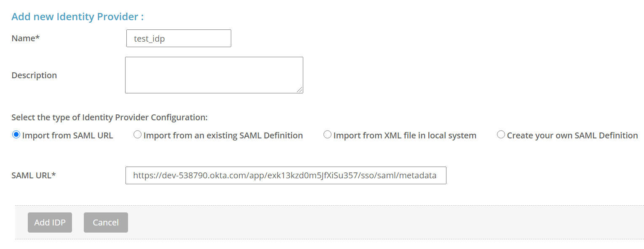Image resolution: width=644 pixels, height=249 pixels.
Task: Choose Import from an existing SAML Definition
Action: coord(137,134)
